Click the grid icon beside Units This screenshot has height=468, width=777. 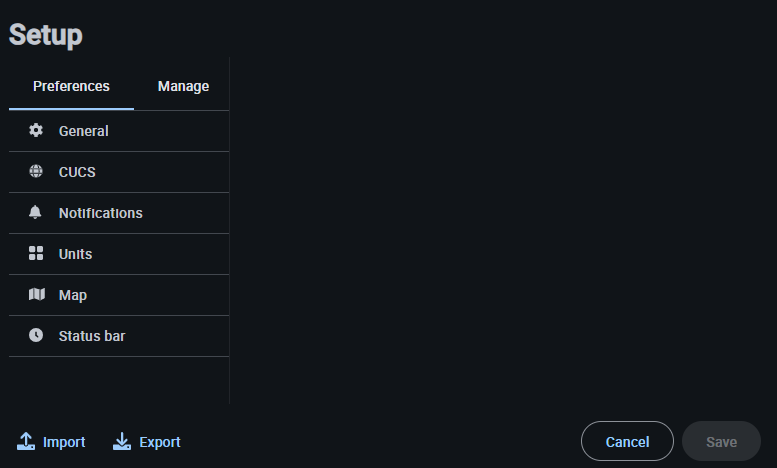click(36, 254)
